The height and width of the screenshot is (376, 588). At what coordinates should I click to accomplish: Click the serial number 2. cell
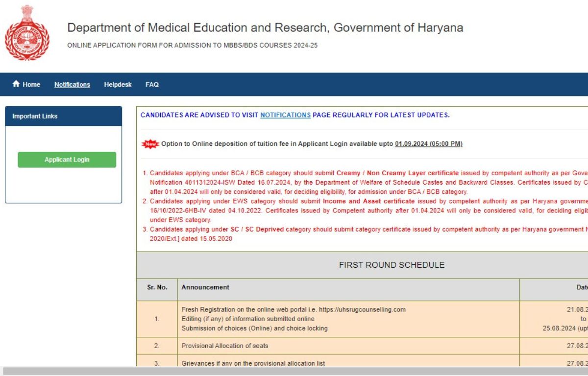click(x=157, y=346)
